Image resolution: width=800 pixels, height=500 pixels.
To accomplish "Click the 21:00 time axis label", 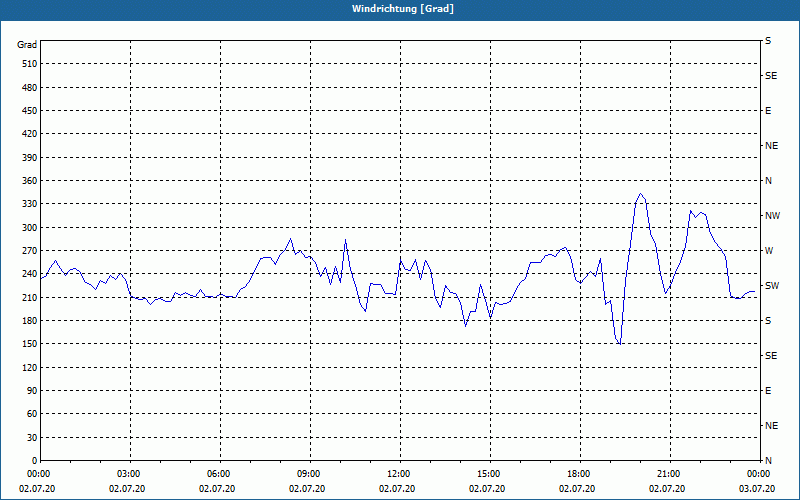I will tap(667, 474).
